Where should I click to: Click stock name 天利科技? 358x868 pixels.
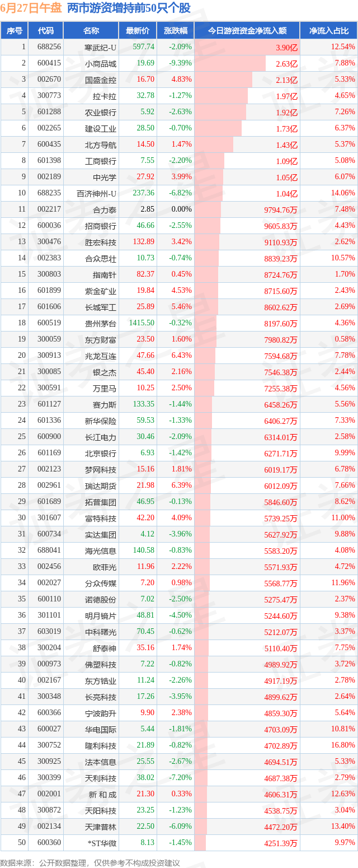(101, 778)
